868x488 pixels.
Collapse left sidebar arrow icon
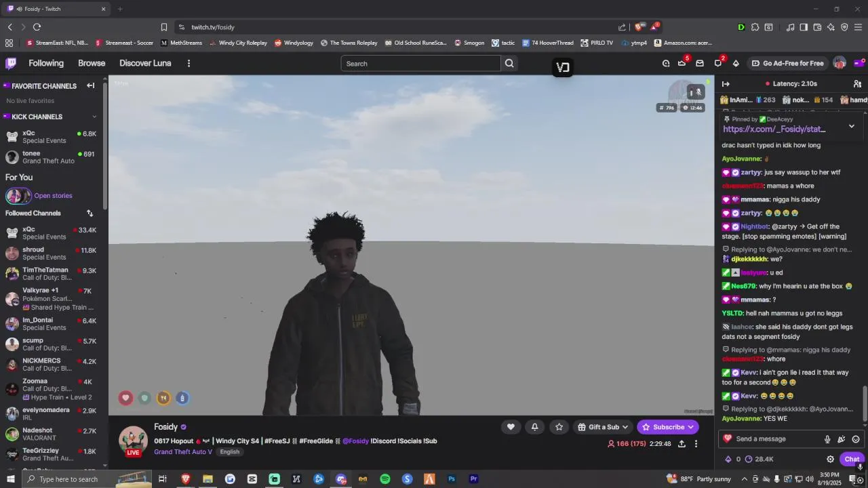click(x=90, y=86)
